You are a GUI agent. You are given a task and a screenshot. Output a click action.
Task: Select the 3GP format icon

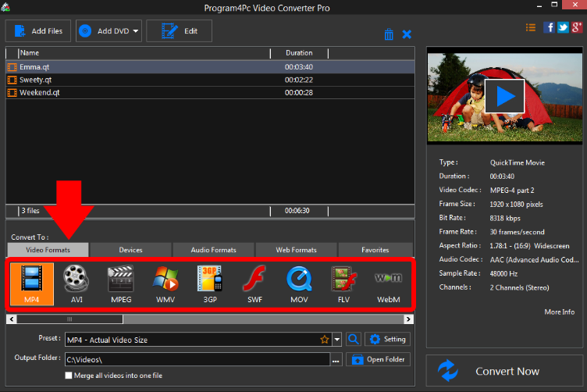[x=209, y=283]
